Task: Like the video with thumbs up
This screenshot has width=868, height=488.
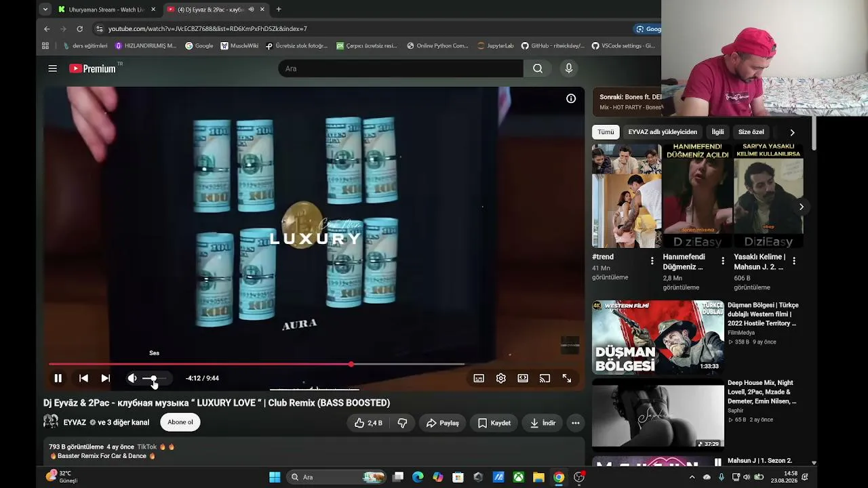Action: click(x=368, y=423)
